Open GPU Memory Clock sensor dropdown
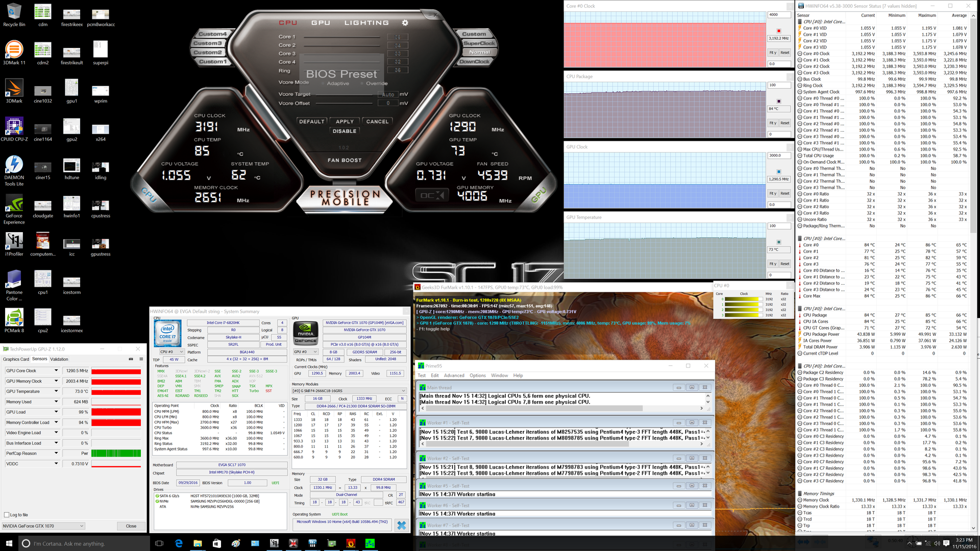This screenshot has height=551, width=980. click(56, 381)
